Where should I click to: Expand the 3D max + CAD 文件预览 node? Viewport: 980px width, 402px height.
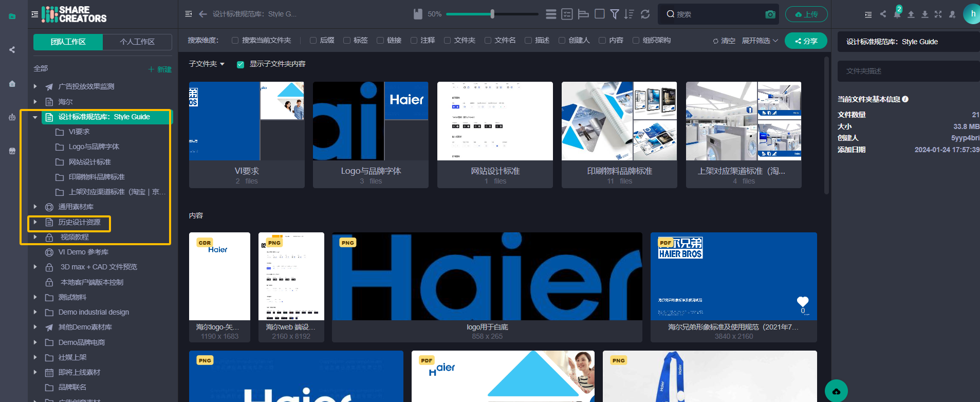coord(35,267)
